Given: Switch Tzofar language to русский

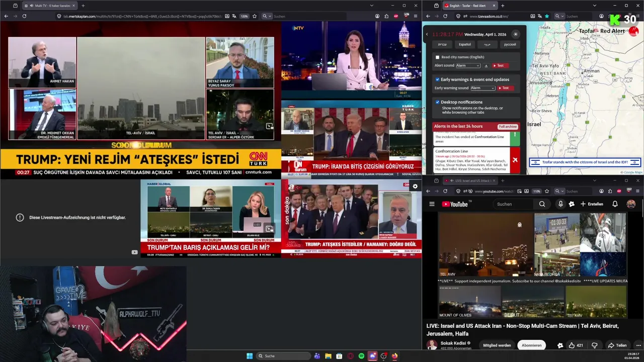Looking at the screenshot, I should pos(510,44).
